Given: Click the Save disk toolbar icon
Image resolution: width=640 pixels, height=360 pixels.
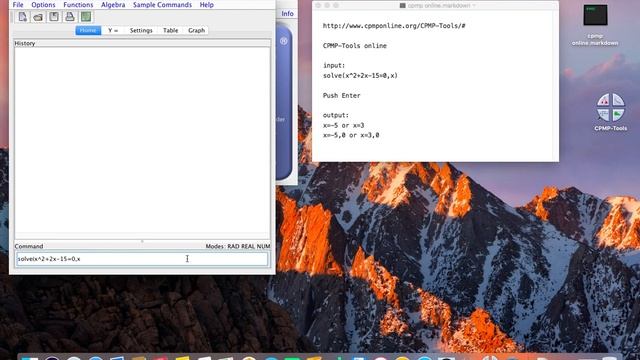Looking at the screenshot, I should (54, 17).
